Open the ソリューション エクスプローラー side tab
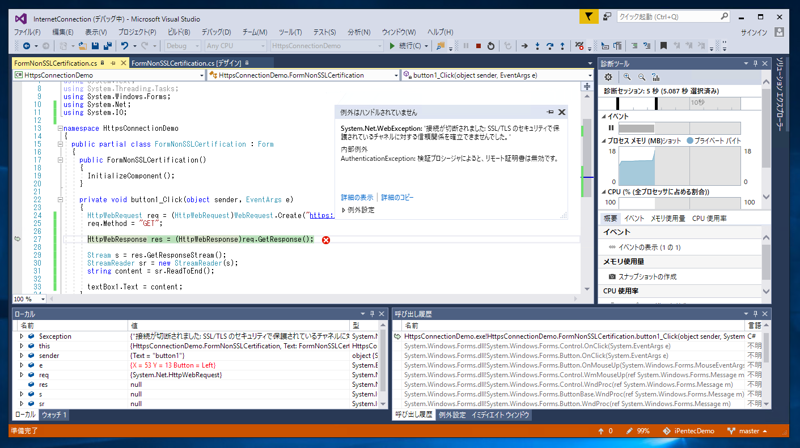The width and height of the screenshot is (800, 448). pos(780,94)
